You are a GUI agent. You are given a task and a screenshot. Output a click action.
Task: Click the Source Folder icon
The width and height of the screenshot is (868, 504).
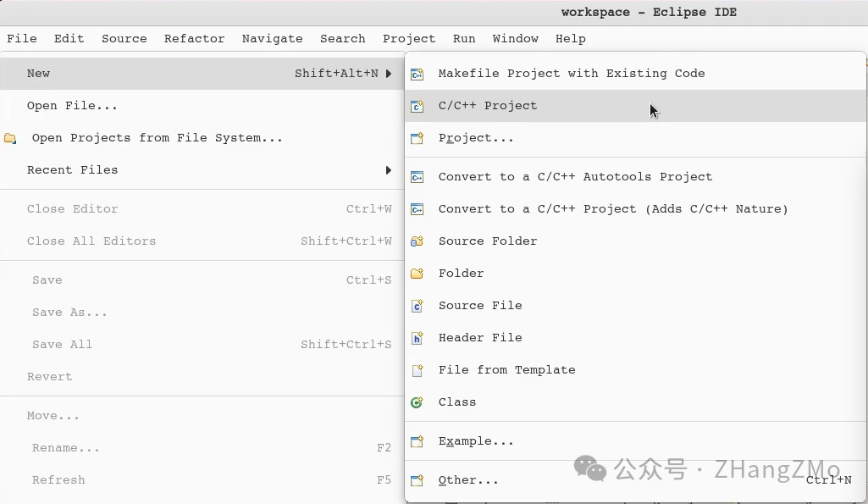(x=417, y=241)
